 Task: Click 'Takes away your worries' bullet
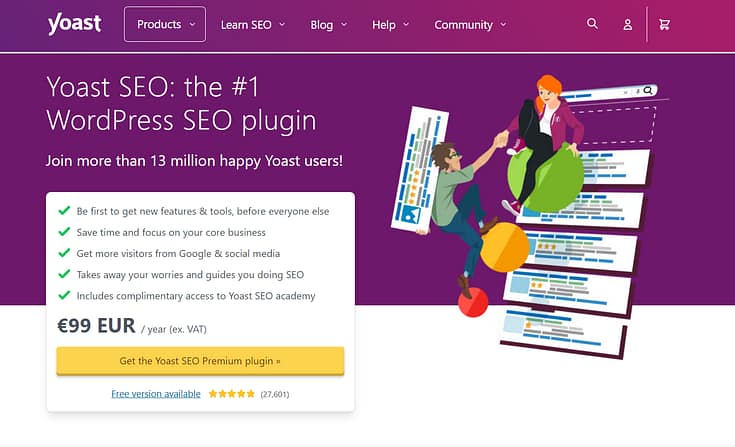pyautogui.click(x=190, y=275)
